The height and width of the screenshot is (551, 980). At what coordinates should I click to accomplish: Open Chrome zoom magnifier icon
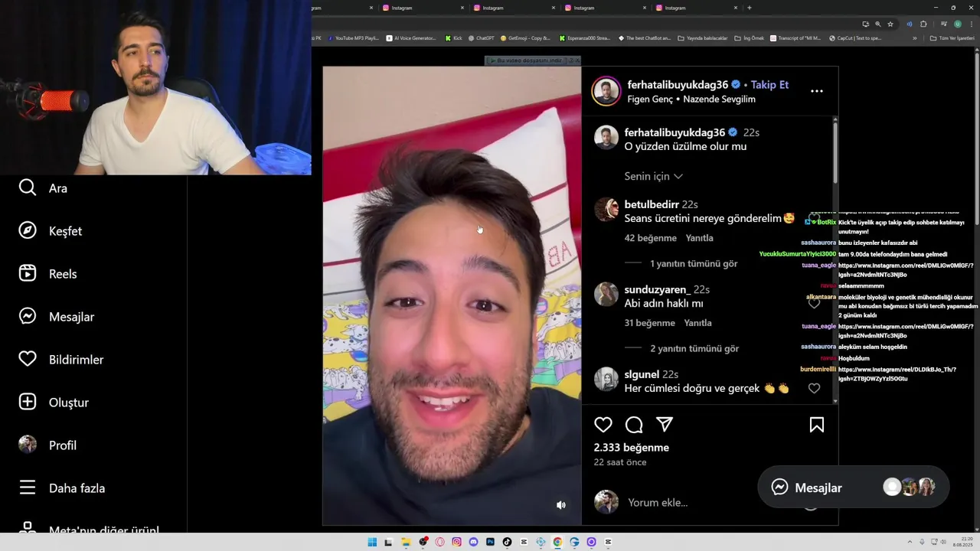click(877, 24)
